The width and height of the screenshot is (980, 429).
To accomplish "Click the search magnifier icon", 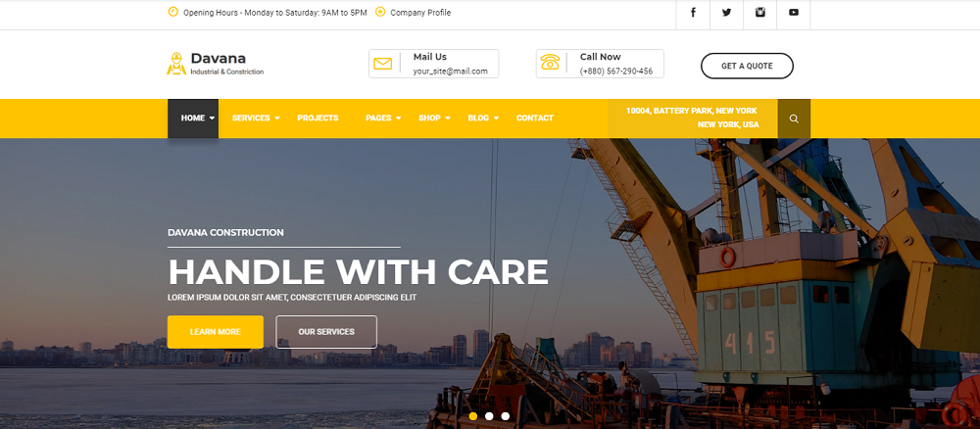I will pos(794,119).
